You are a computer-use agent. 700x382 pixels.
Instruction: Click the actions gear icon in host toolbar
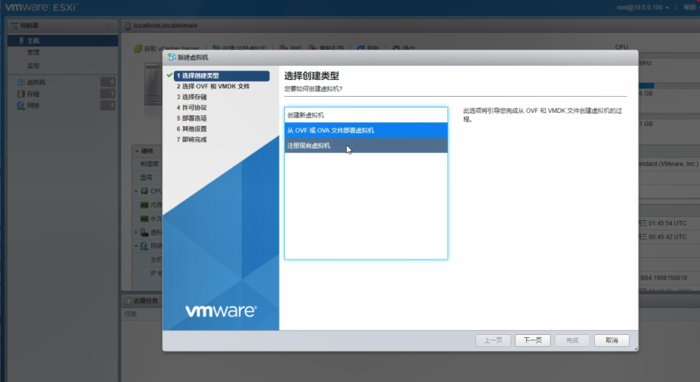coord(396,48)
